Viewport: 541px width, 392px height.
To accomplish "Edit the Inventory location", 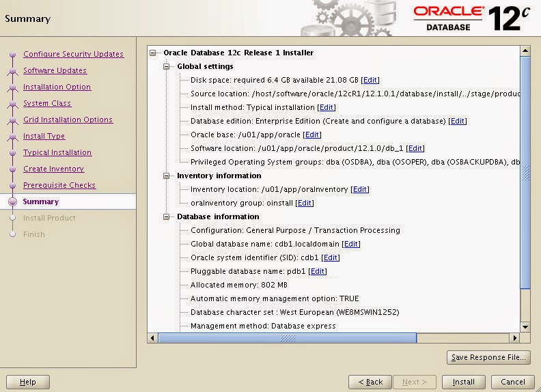I will tap(360, 189).
